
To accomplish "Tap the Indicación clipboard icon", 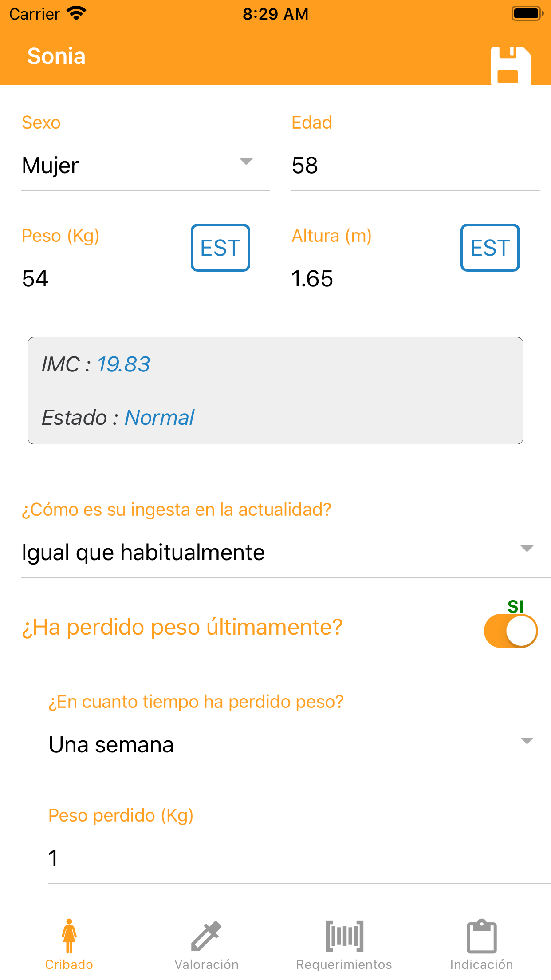I will tap(481, 936).
